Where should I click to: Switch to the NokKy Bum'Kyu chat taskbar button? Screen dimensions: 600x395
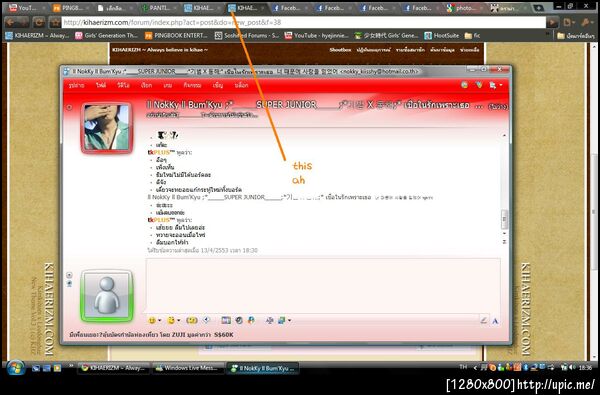pyautogui.click(x=262, y=368)
